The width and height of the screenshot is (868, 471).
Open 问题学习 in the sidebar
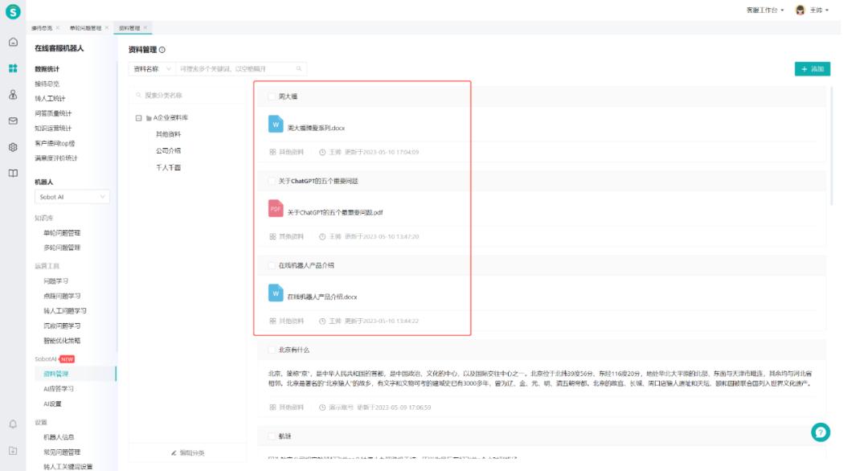56,281
